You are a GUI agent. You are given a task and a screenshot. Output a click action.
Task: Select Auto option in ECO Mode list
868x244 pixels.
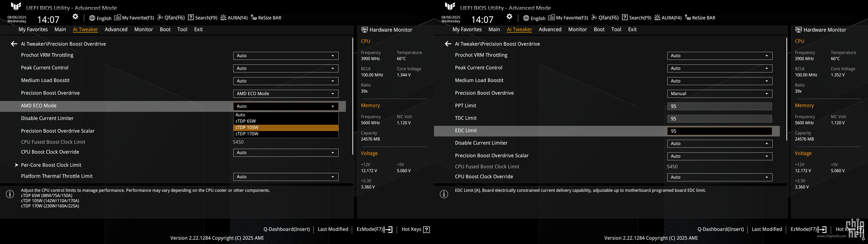pos(286,115)
